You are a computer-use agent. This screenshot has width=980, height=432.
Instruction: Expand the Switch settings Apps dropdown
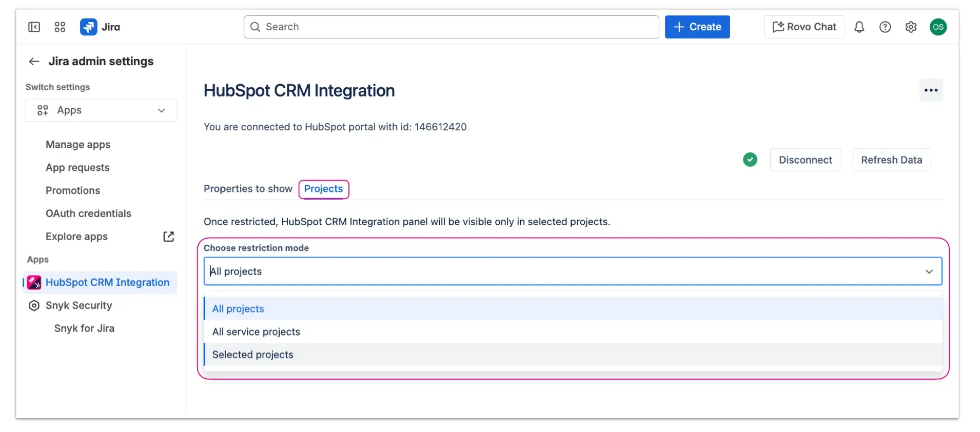click(x=101, y=110)
